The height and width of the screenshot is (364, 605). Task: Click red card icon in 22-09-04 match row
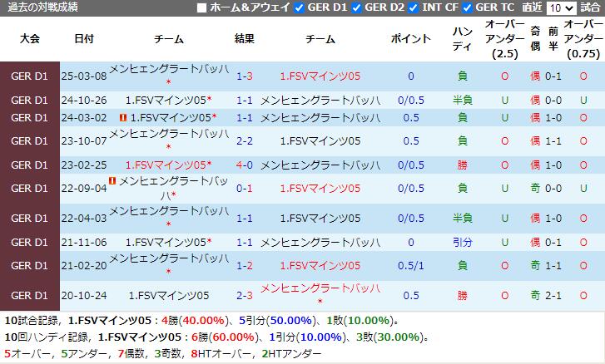coord(112,180)
